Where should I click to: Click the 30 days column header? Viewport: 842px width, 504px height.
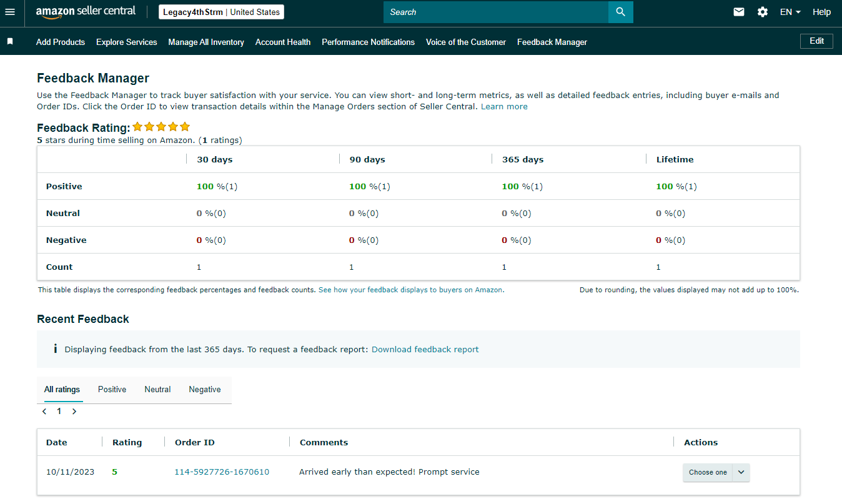214,159
